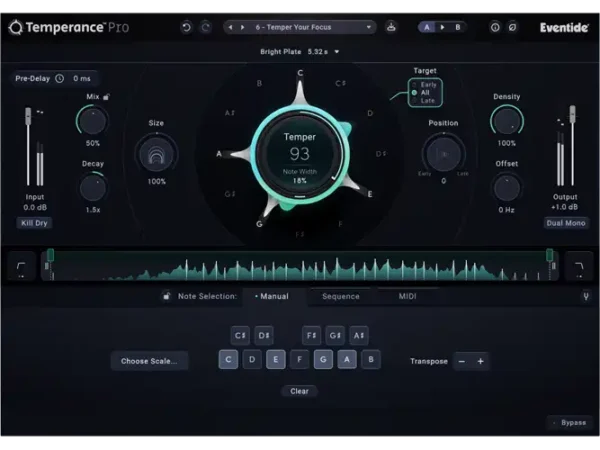The image size is (600, 450).
Task: Click the save preset icon
Action: pyautogui.click(x=391, y=27)
